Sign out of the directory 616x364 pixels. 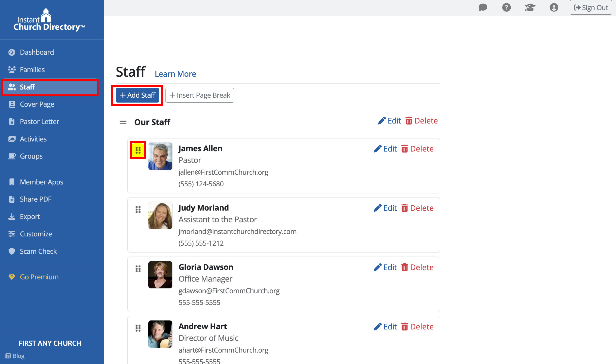pyautogui.click(x=591, y=7)
